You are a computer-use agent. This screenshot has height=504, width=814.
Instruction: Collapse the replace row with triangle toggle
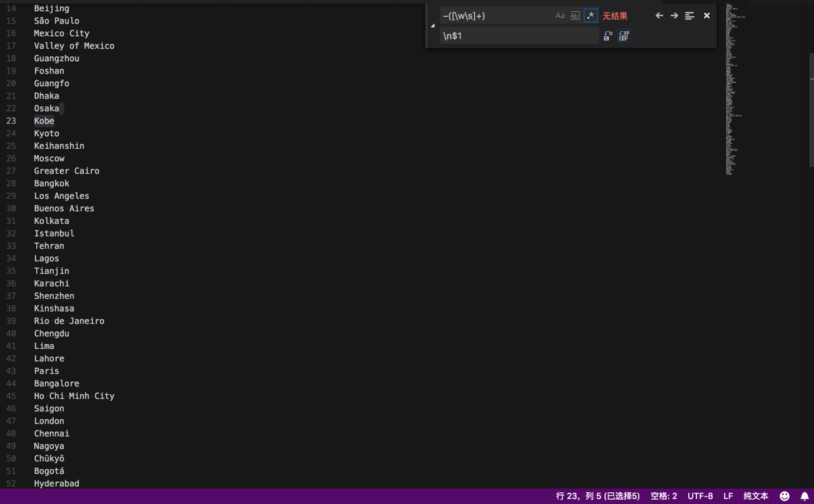click(x=433, y=26)
